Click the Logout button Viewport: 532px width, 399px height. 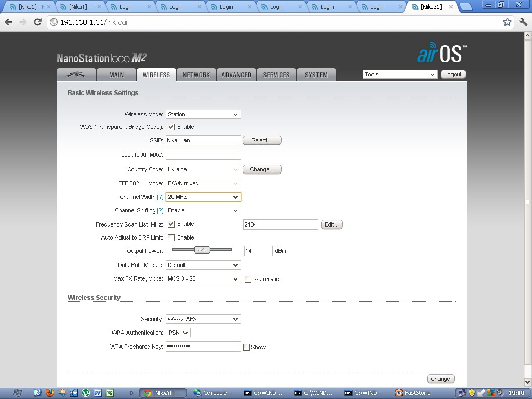coord(453,74)
